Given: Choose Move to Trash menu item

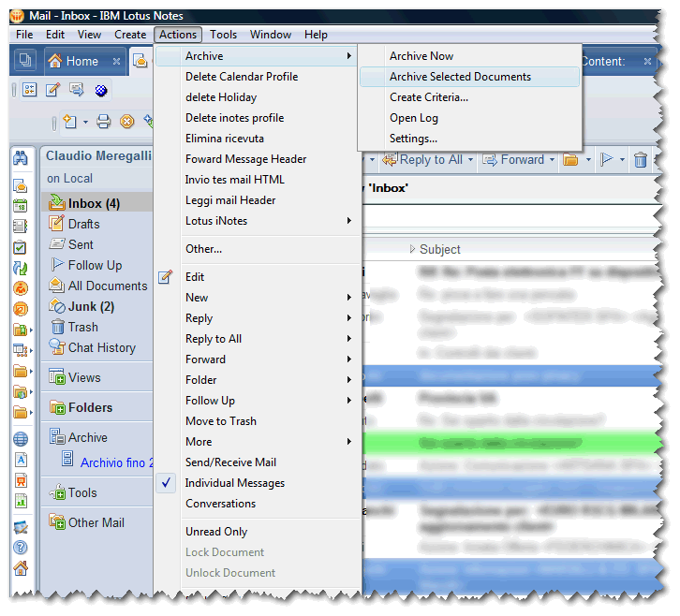Looking at the screenshot, I should [258, 421].
